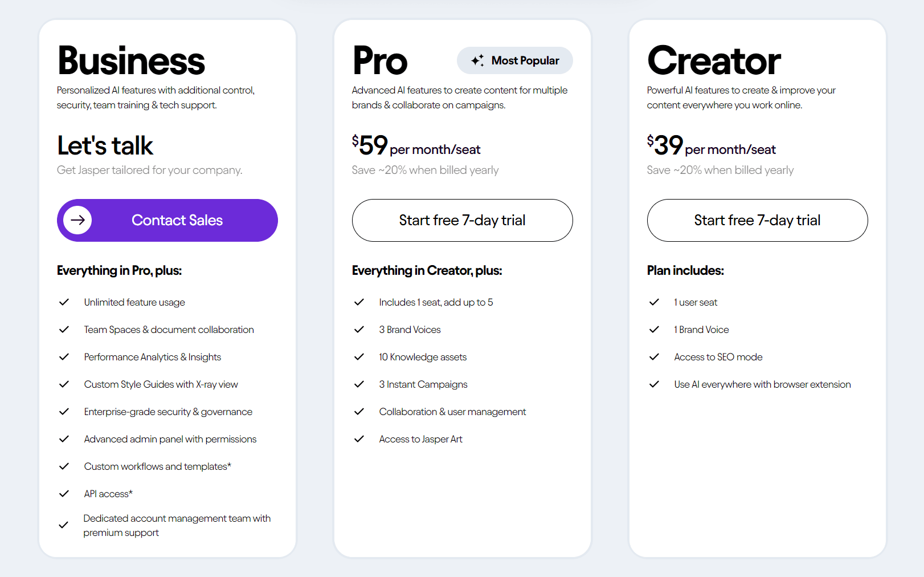Click the sparkle icon in Most Popular badge
Viewport: 924px width, 577px height.
coord(477,60)
